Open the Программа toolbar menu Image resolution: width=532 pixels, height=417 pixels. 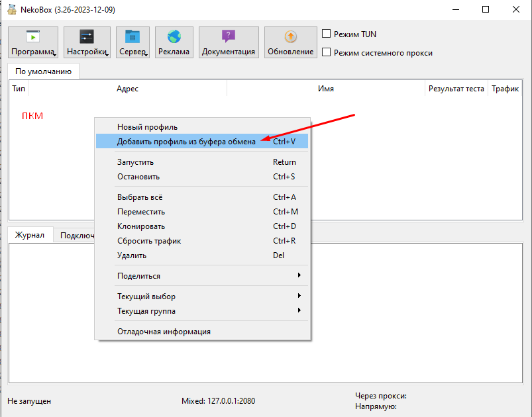33,42
